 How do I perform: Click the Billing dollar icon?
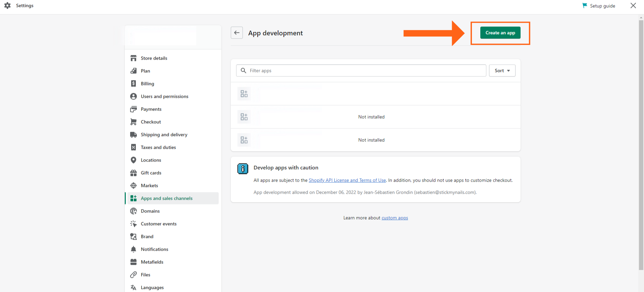pyautogui.click(x=133, y=84)
